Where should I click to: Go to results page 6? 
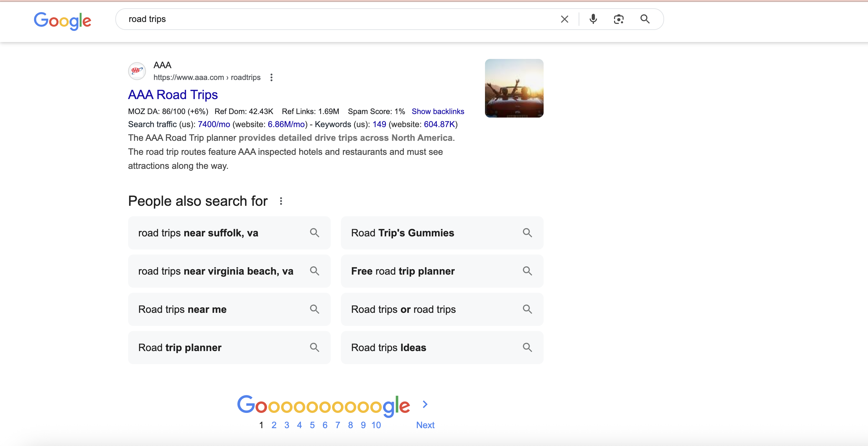(325, 425)
